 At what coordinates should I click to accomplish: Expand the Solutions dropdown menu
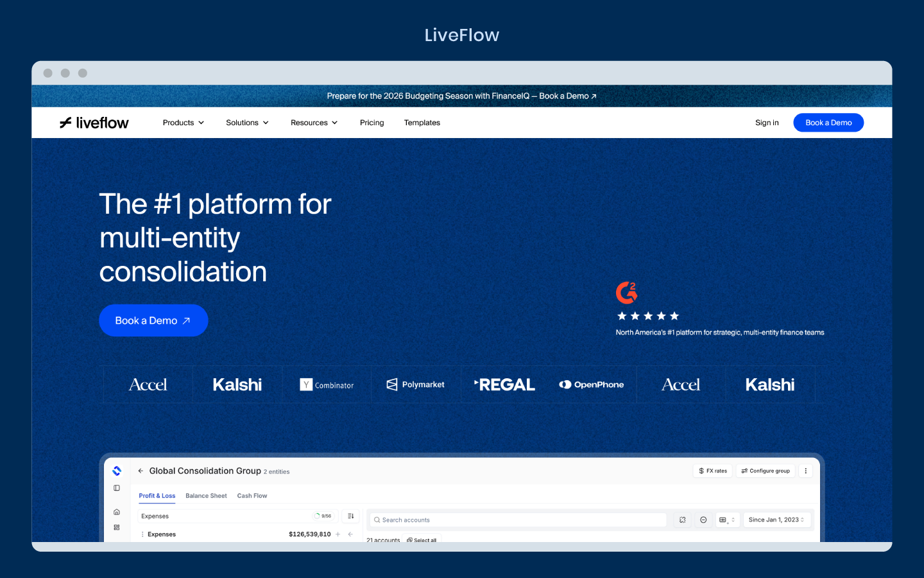(x=247, y=123)
